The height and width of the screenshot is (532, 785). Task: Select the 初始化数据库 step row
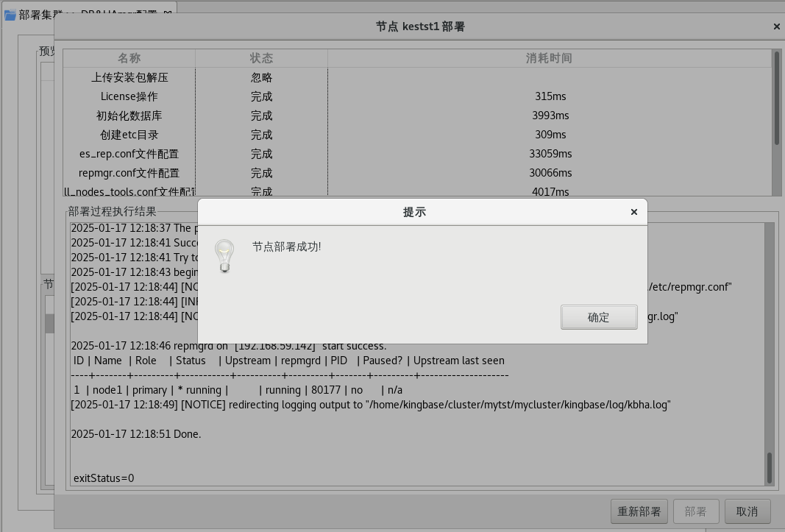[129, 116]
